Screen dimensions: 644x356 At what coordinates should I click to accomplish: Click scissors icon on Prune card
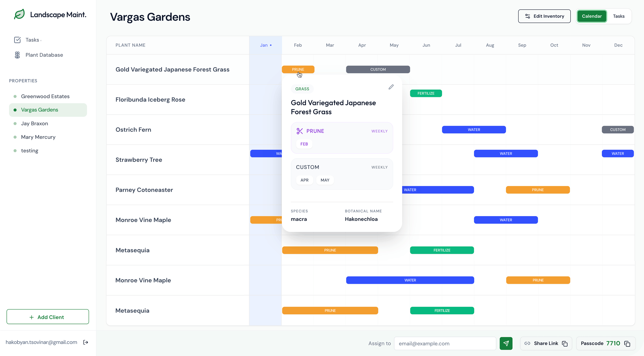coord(300,131)
